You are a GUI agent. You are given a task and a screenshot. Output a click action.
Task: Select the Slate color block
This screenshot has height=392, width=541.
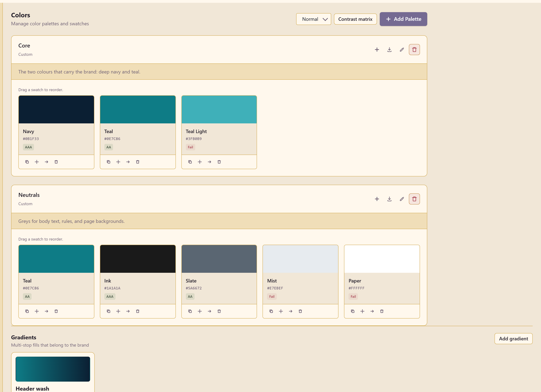219,259
